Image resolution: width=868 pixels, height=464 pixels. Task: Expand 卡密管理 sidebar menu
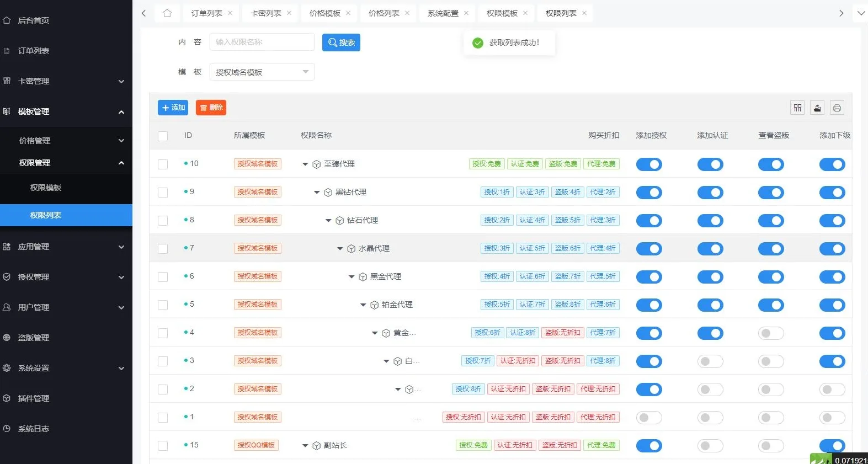[x=66, y=81]
